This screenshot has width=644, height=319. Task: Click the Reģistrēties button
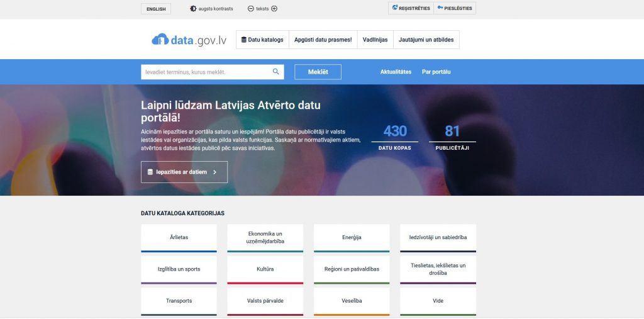tap(411, 8)
